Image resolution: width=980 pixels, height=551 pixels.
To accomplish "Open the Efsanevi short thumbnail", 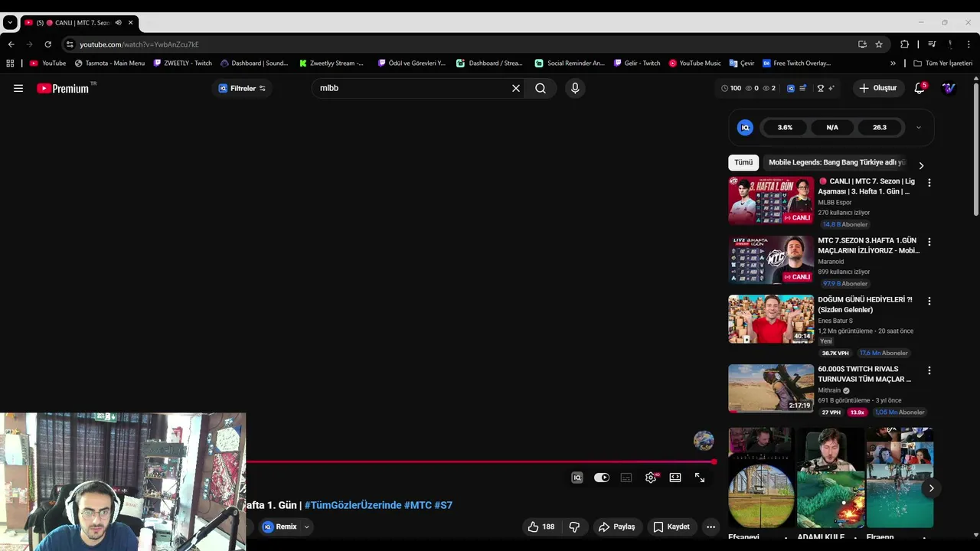I will point(761,478).
